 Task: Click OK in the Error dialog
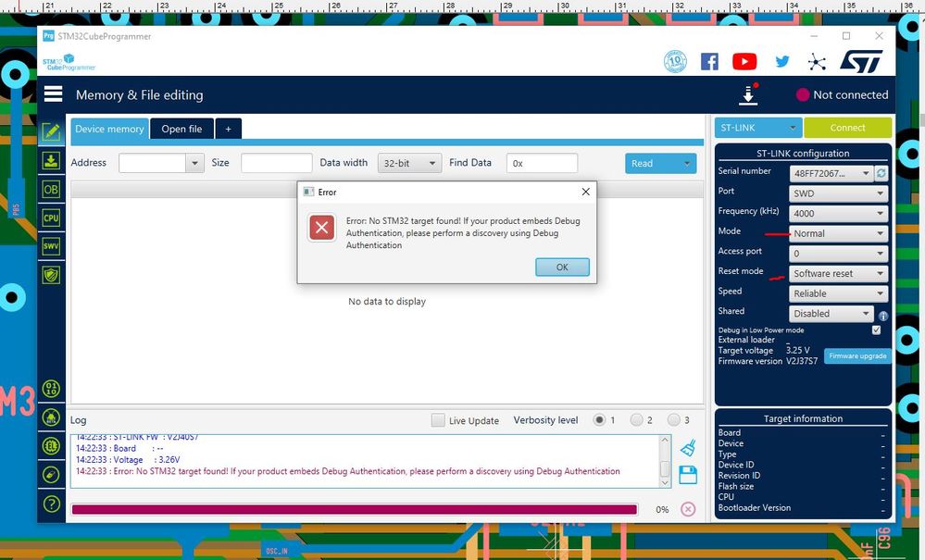(x=562, y=267)
